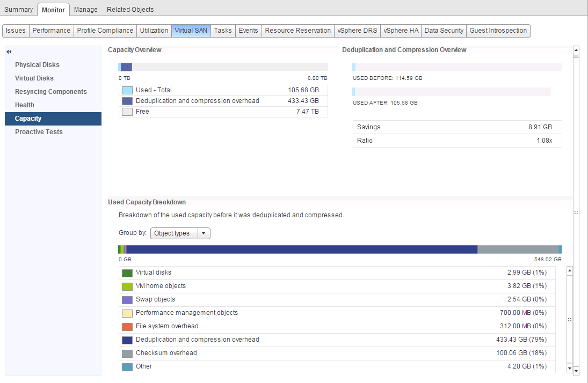Click main pane scrollbar up arrow
588x383 pixels.
[576, 50]
